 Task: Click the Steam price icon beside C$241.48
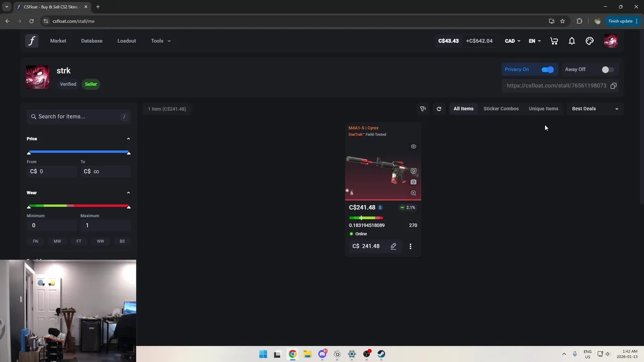click(380, 208)
